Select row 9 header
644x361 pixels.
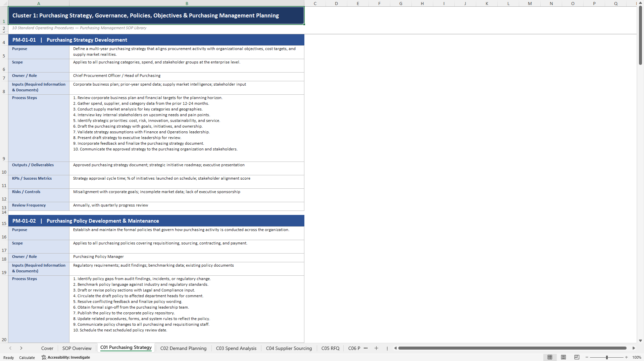(4, 128)
